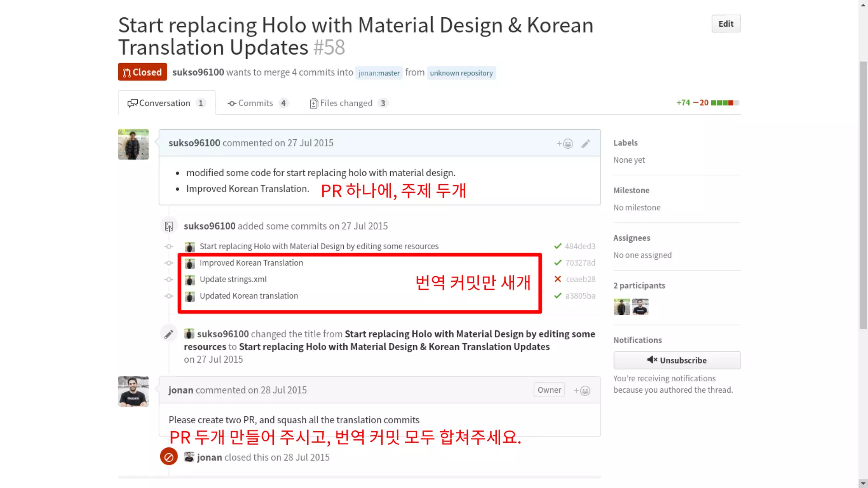868x488 pixels.
Task: Click green check status for commit 484ded3
Action: (x=558, y=246)
